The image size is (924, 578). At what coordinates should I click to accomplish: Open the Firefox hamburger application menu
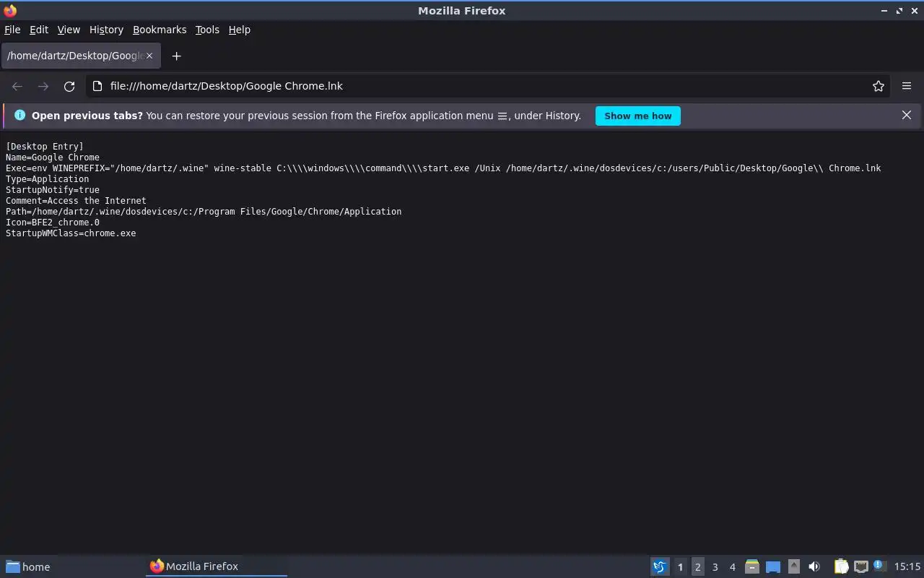coord(907,86)
